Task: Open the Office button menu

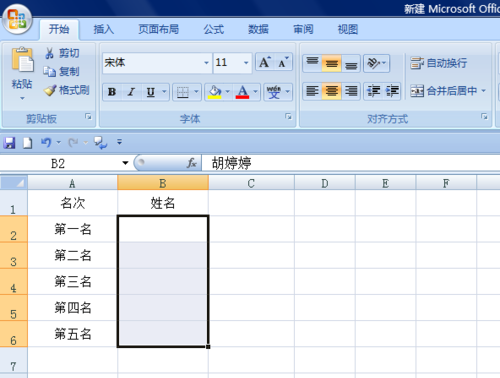Action: tap(17, 19)
